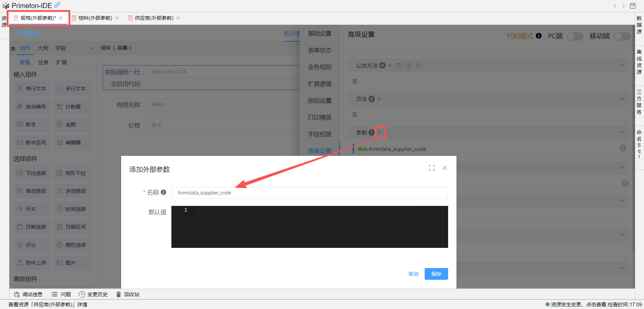Collapse the 参数 section chevron
The image size is (644, 309).
click(622, 132)
